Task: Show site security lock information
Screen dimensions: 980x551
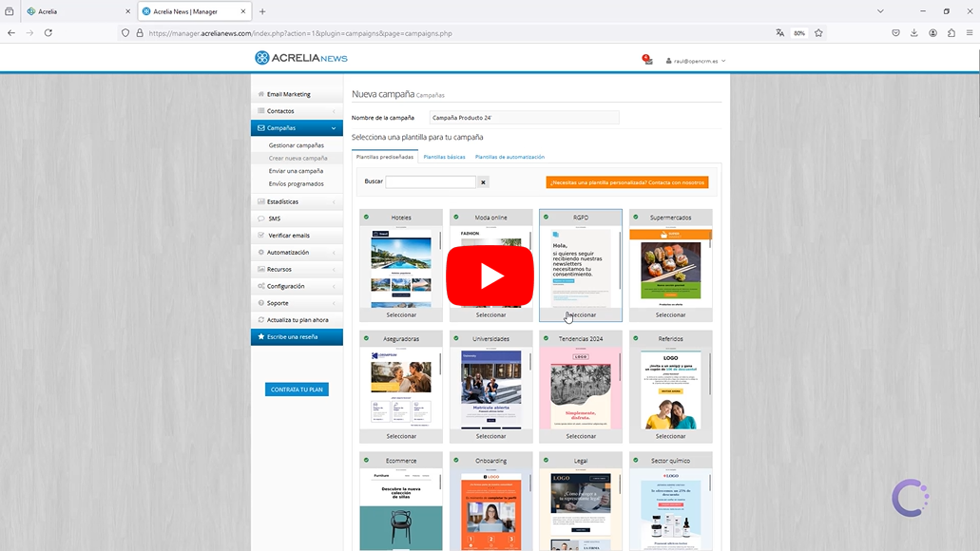Action: point(140,33)
